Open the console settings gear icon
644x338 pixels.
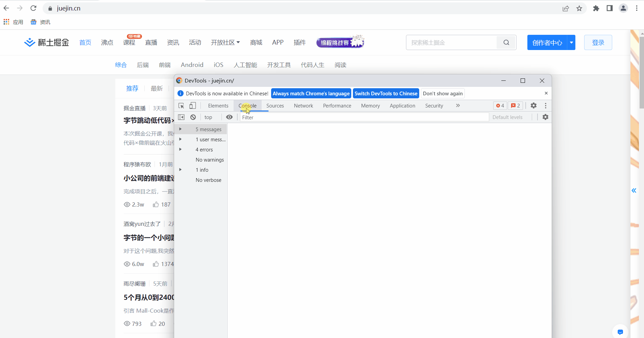pyautogui.click(x=545, y=117)
